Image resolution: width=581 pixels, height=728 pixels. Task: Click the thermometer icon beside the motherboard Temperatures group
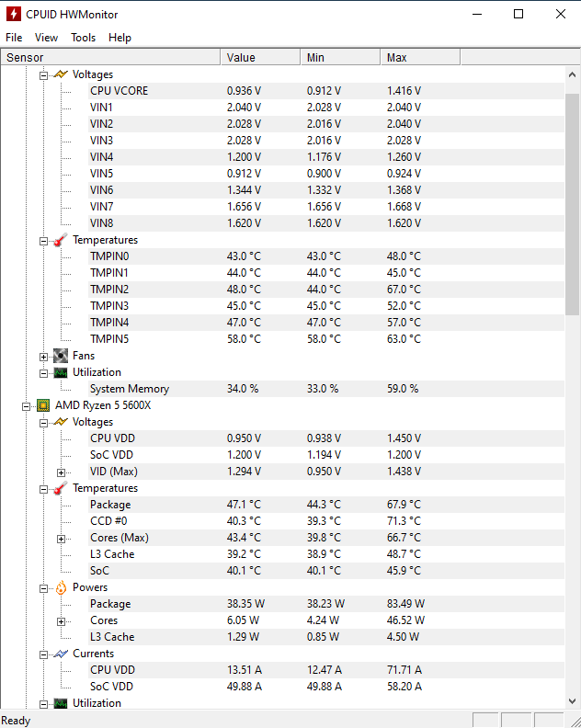(61, 240)
